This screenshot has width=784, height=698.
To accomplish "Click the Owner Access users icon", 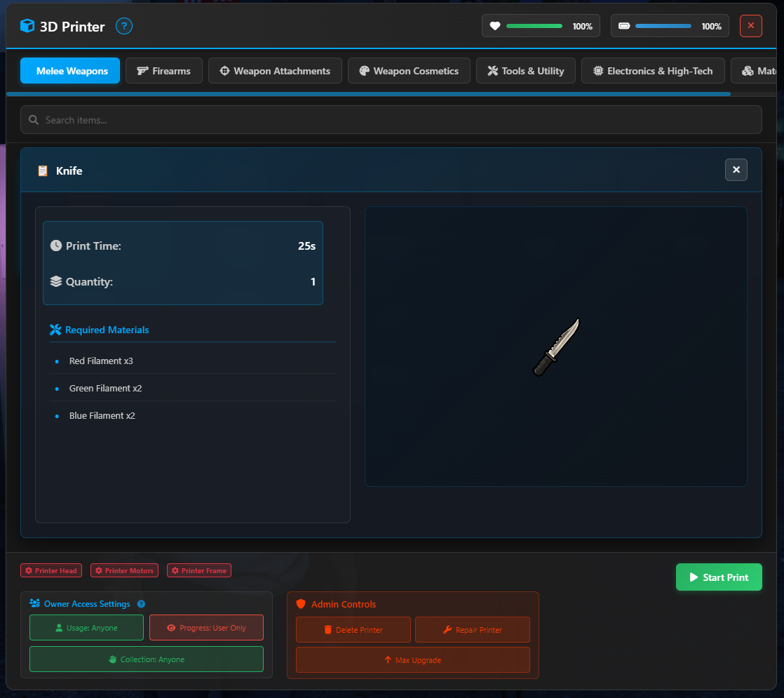I will tap(34, 603).
